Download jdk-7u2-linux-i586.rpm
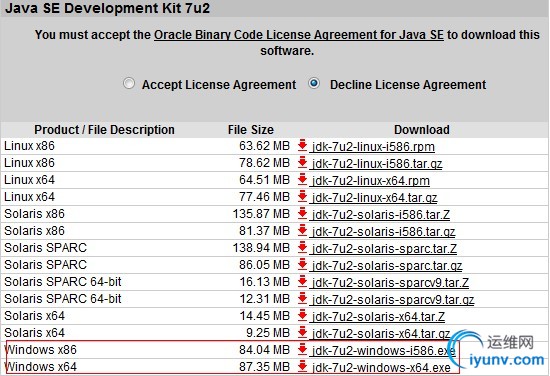Viewport: 550px width, 376px height. tap(373, 146)
